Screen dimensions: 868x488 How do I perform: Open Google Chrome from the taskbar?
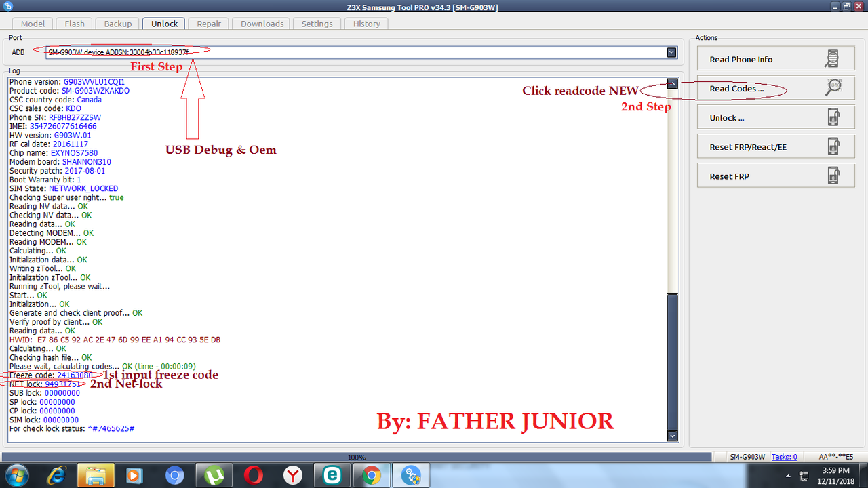click(x=371, y=476)
